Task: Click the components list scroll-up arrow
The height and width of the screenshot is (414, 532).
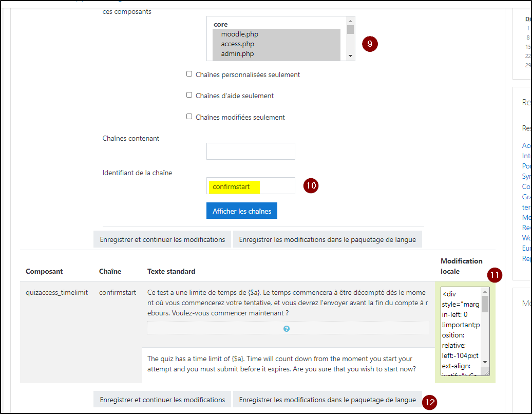Action: point(350,21)
